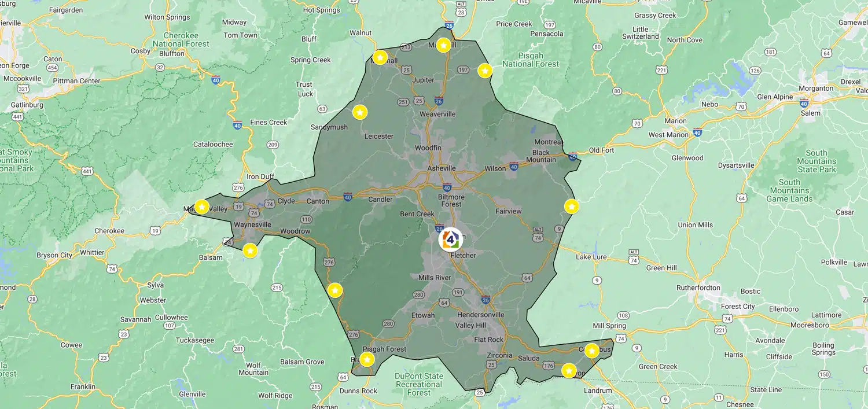This screenshot has width=868, height=409.
Task: Click the star marker near Balsam
Action: point(250,251)
